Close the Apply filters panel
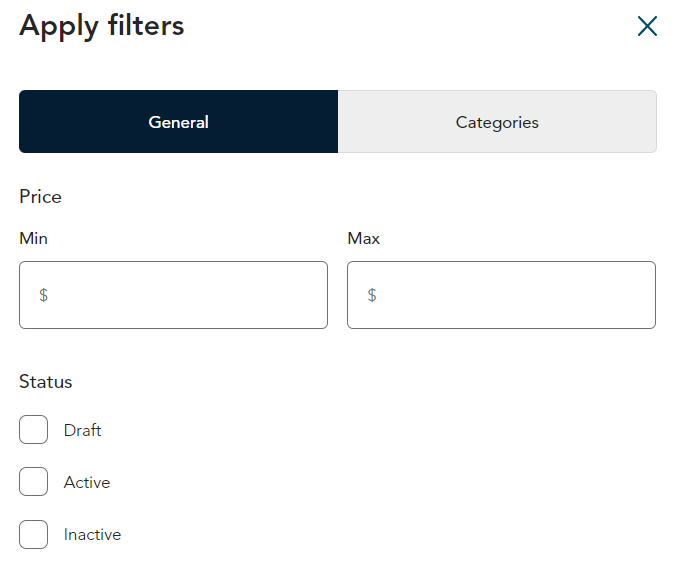Image resolution: width=683 pixels, height=576 pixels. point(647,26)
